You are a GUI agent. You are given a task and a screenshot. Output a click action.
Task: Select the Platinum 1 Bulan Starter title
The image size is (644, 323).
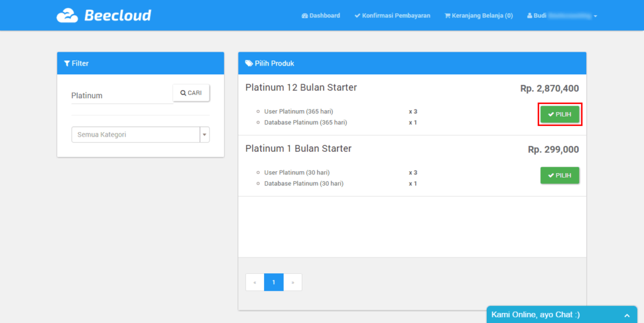click(x=298, y=149)
